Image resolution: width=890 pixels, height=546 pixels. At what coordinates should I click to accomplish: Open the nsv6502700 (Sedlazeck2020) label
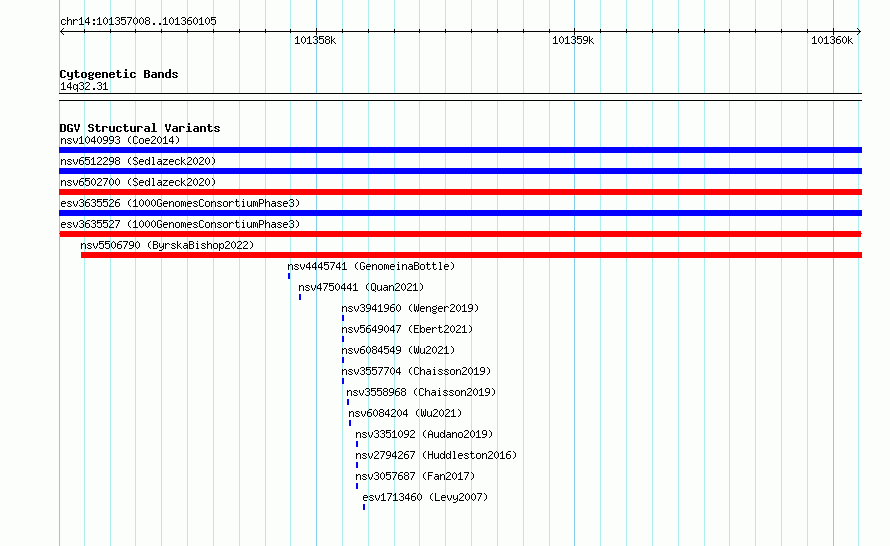(x=138, y=182)
